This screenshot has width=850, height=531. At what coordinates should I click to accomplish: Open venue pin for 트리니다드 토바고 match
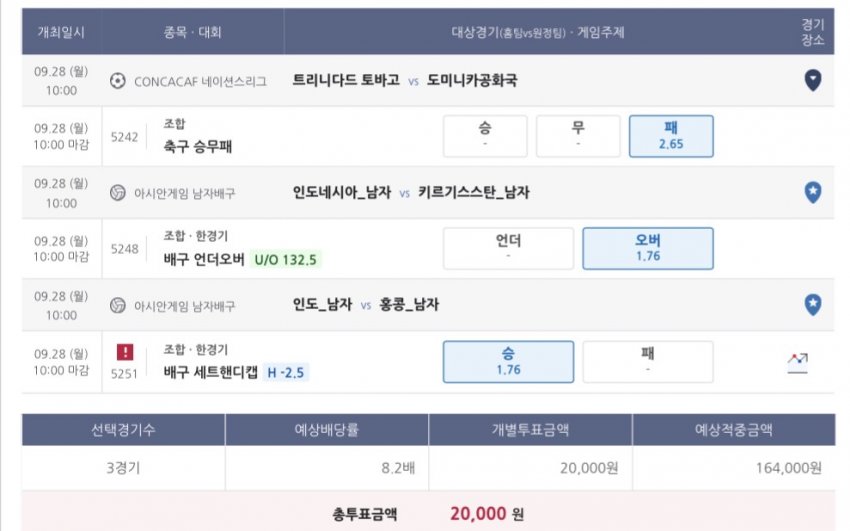coord(813,80)
